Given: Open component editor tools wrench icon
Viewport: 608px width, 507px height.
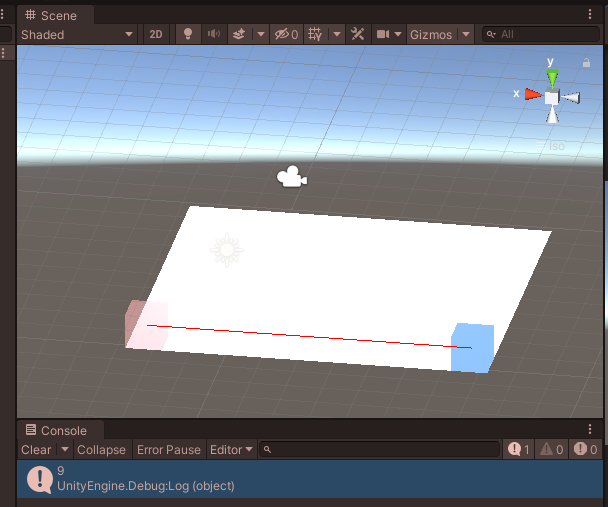Looking at the screenshot, I should [x=357, y=34].
